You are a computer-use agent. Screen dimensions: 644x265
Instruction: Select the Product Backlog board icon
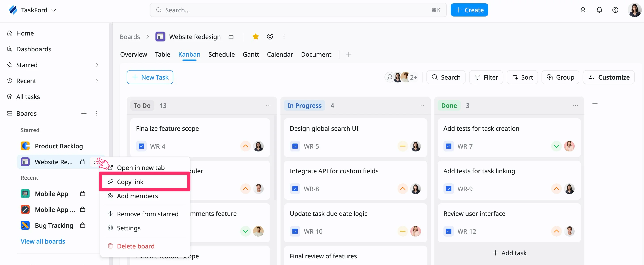(25, 146)
